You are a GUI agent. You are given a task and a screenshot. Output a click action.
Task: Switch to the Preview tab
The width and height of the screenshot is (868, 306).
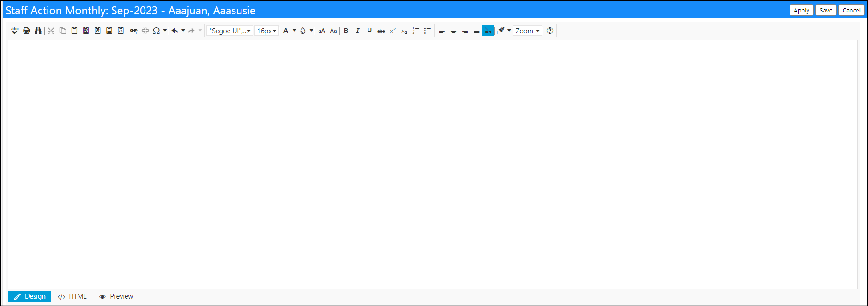pos(116,296)
